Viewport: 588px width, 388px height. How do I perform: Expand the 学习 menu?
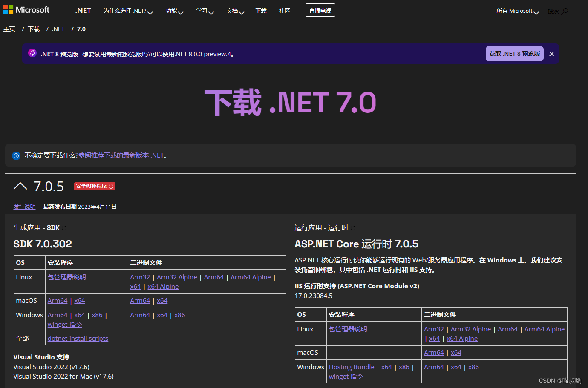(x=205, y=11)
